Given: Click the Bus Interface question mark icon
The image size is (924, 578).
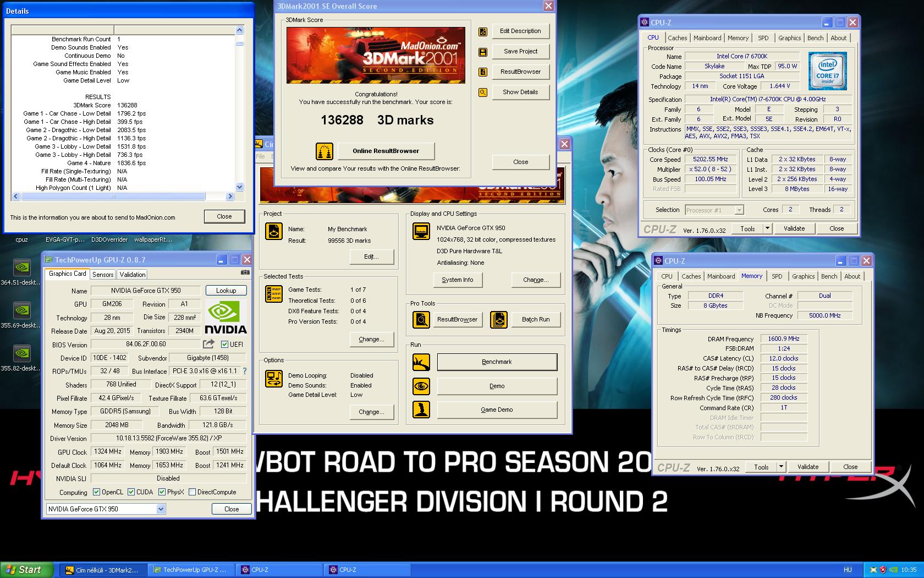Looking at the screenshot, I should 245,371.
